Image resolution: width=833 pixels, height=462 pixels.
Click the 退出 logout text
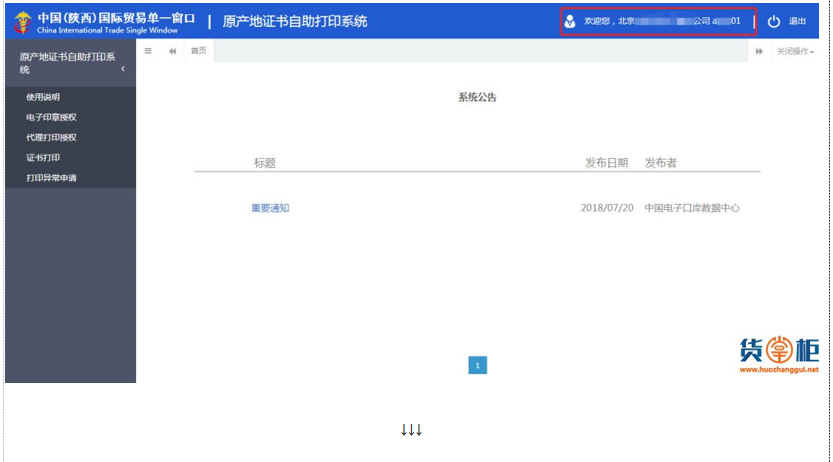click(797, 21)
